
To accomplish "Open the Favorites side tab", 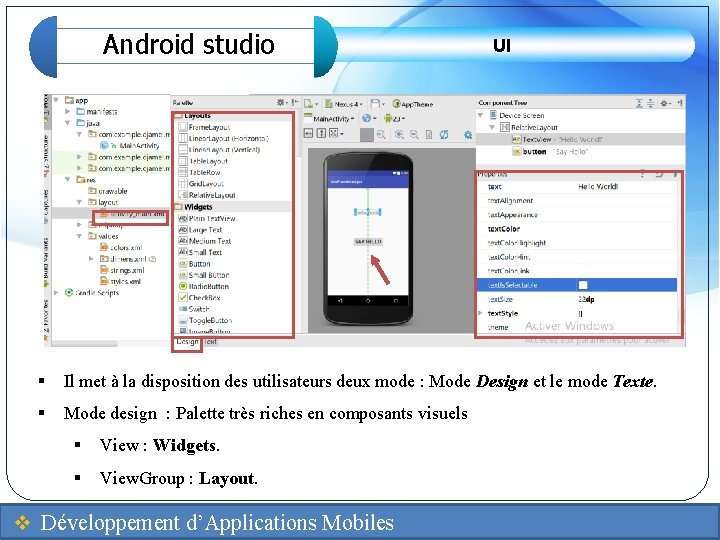I will tap(46, 321).
